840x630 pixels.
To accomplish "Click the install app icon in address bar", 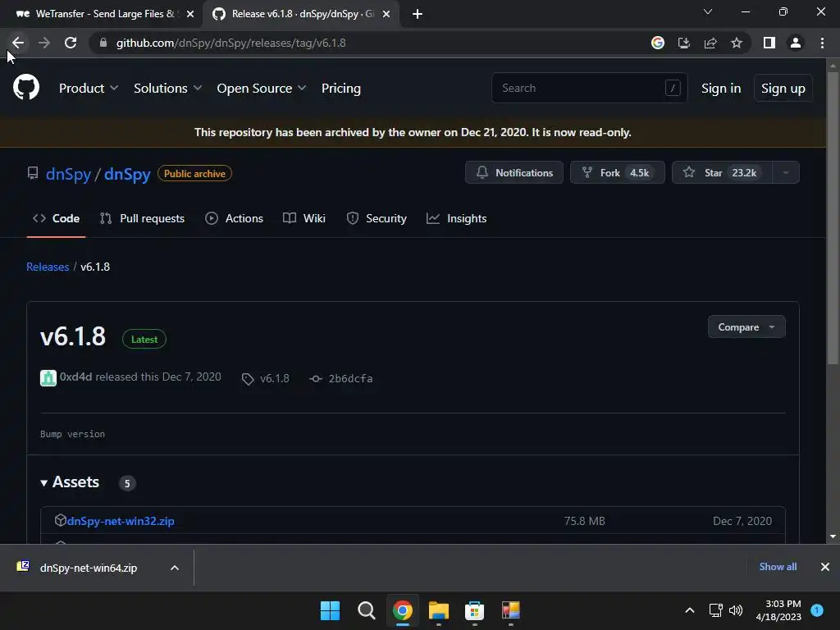I will coord(684,43).
